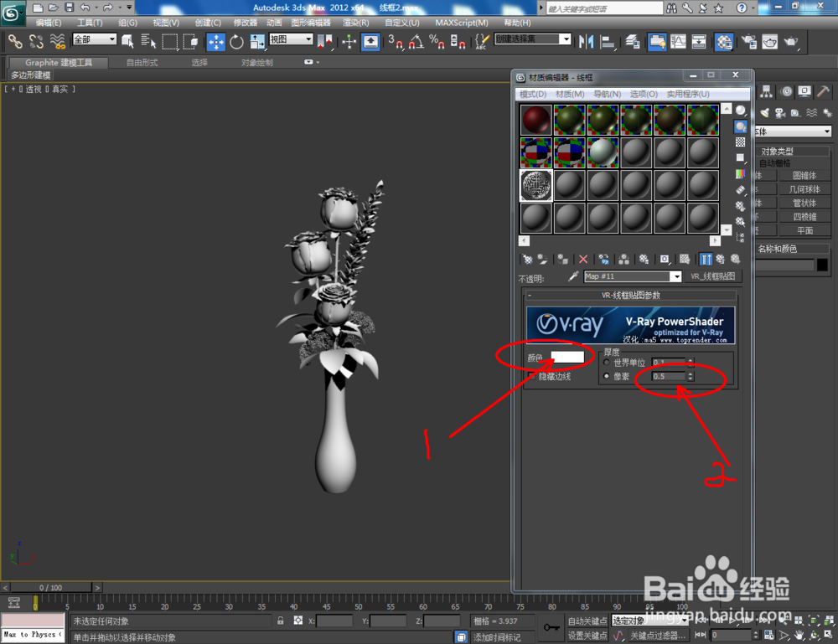Screen dimensions: 838x644
Task: Click the black object color swatch
Action: (822, 265)
